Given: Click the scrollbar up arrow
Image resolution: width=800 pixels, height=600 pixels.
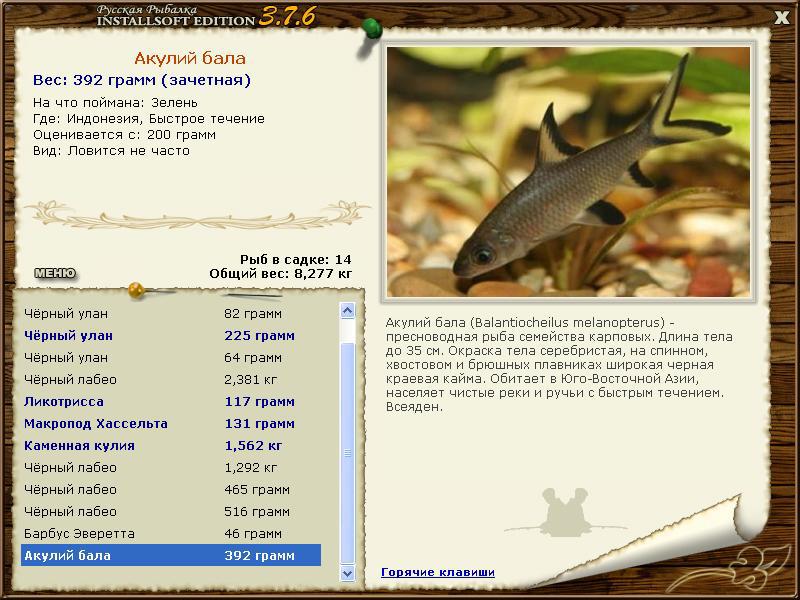Looking at the screenshot, I should pos(347,311).
